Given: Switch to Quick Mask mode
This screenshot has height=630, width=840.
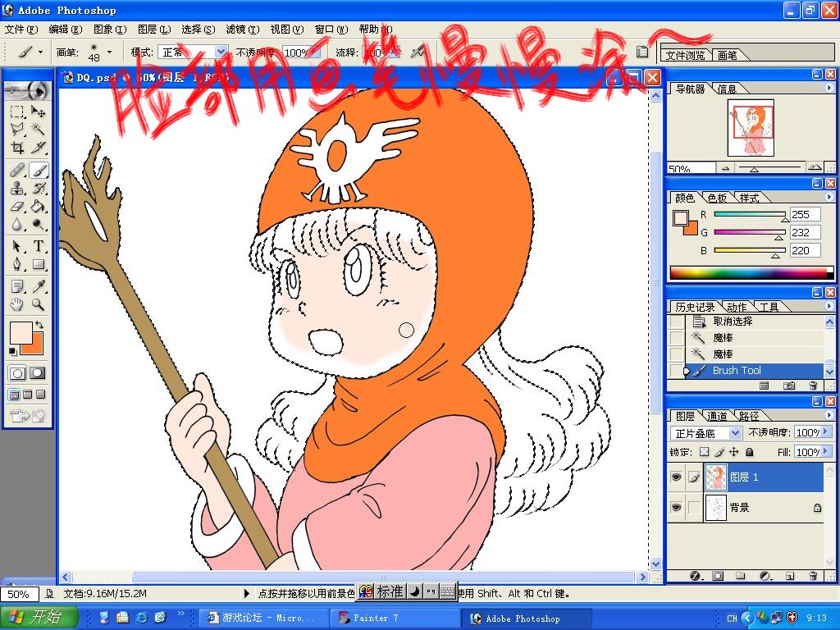Looking at the screenshot, I should pos(38,373).
